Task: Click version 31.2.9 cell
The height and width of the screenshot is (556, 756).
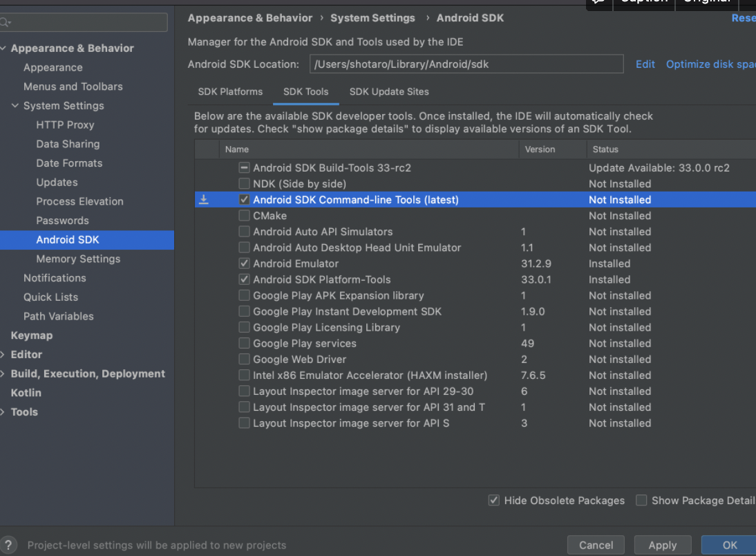Action: (x=536, y=263)
